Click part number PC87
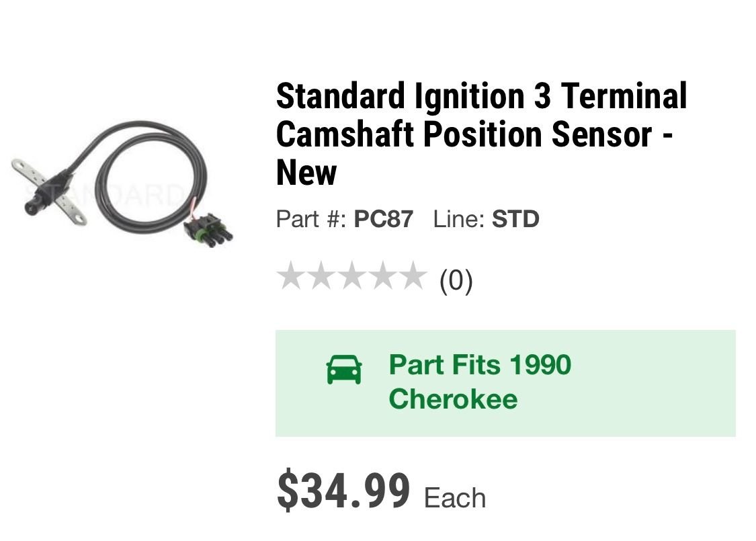This screenshot has height=541, width=756. point(383,219)
